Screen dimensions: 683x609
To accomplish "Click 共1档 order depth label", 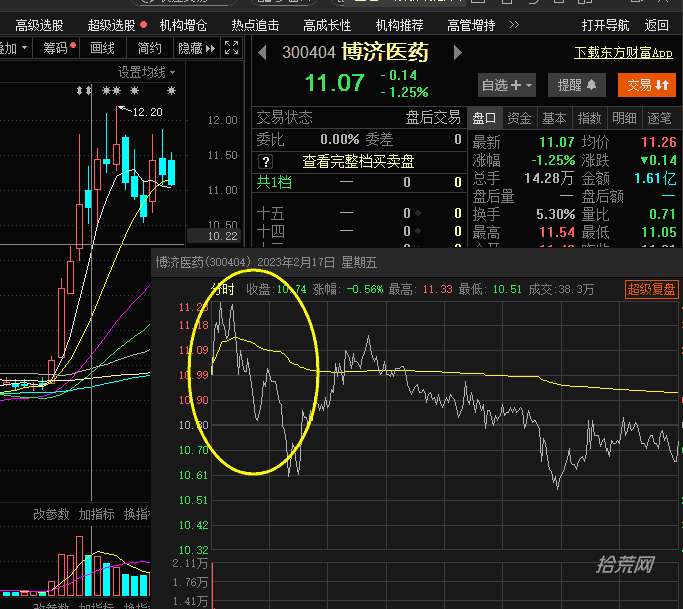I will pyautogui.click(x=274, y=182).
